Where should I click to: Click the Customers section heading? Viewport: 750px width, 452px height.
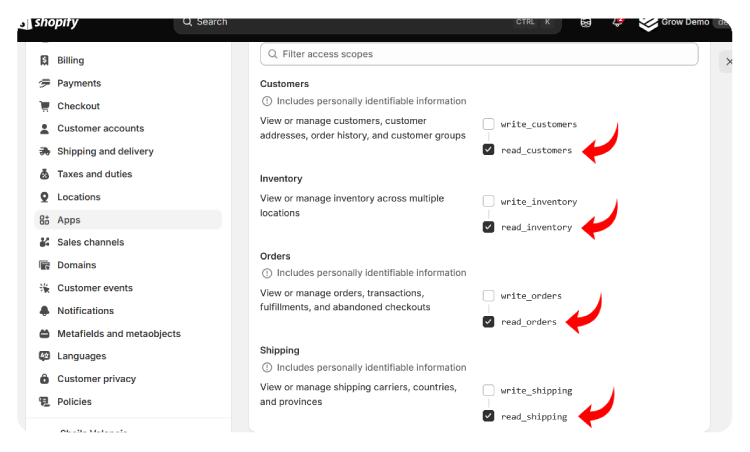284,84
